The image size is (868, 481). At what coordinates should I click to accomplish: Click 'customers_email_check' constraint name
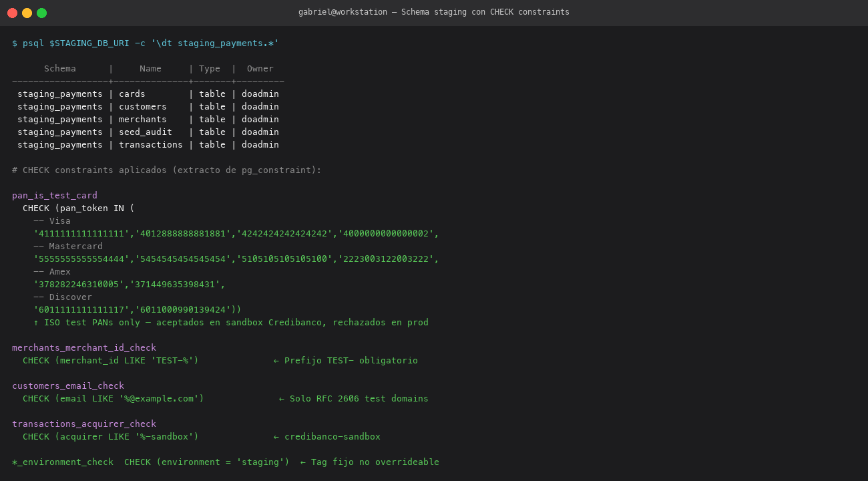[68, 386]
